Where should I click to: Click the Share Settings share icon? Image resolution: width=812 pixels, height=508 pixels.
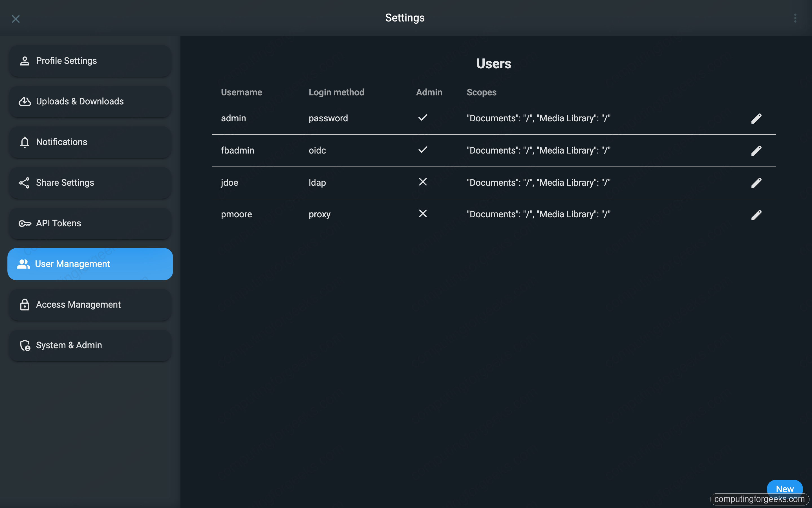(25, 183)
